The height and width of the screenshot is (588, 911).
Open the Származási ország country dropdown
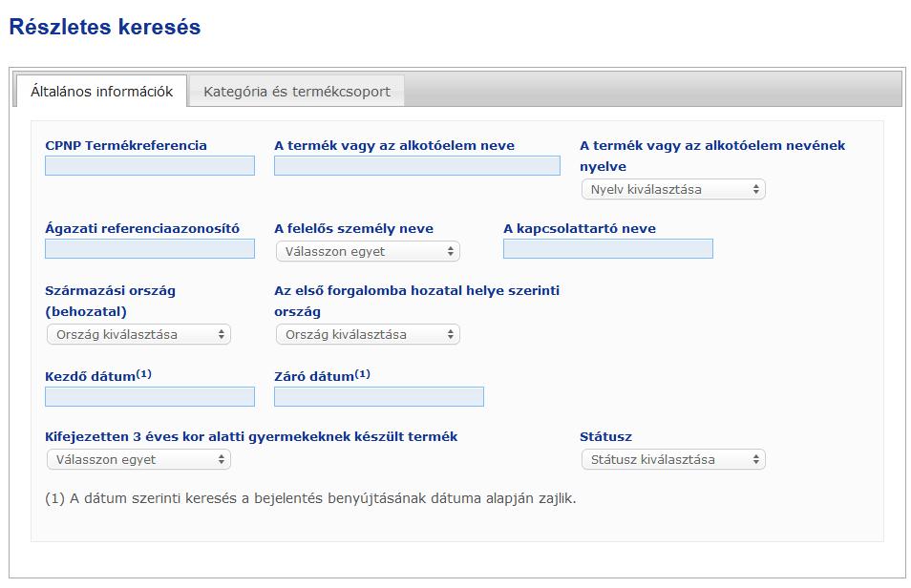click(138, 335)
